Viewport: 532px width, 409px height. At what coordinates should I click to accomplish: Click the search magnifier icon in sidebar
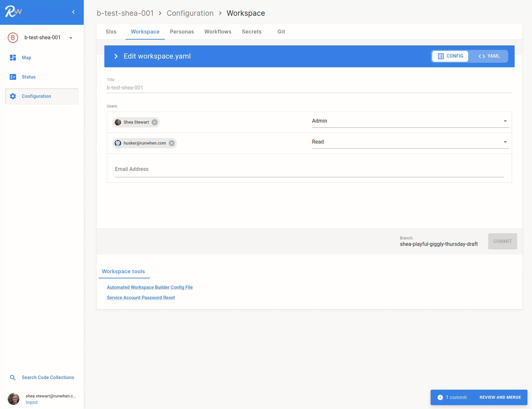click(x=13, y=377)
